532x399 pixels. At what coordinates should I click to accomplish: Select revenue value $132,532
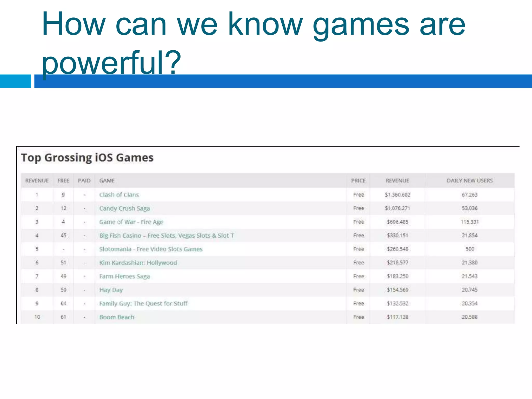[x=398, y=303]
